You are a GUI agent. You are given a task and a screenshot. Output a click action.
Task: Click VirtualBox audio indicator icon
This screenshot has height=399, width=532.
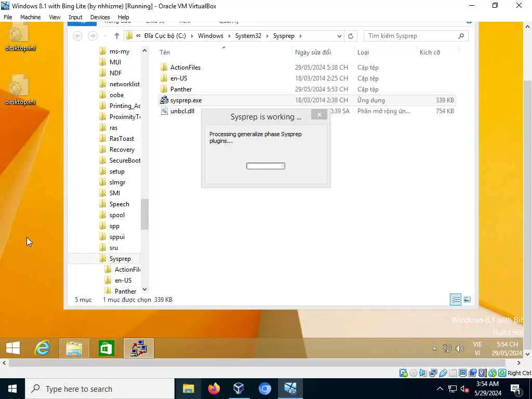pos(423,373)
